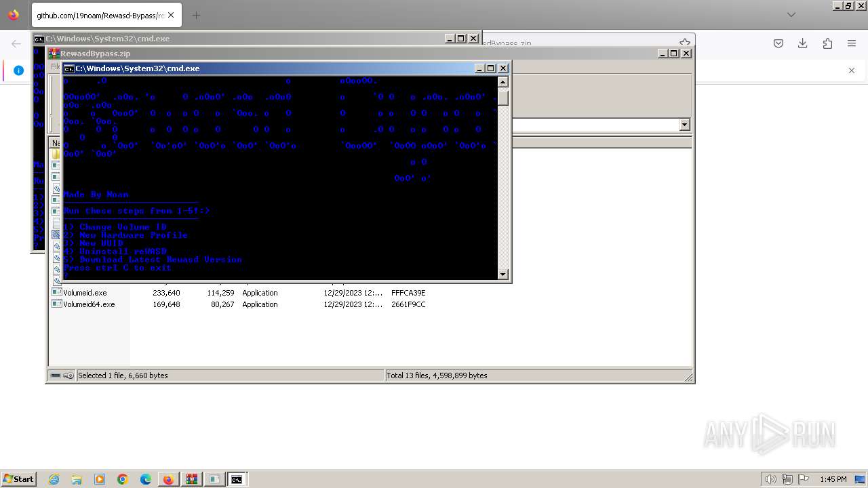868x488 pixels.
Task: Open Firefox Extensions puzzle icon
Action: click(x=827, y=43)
